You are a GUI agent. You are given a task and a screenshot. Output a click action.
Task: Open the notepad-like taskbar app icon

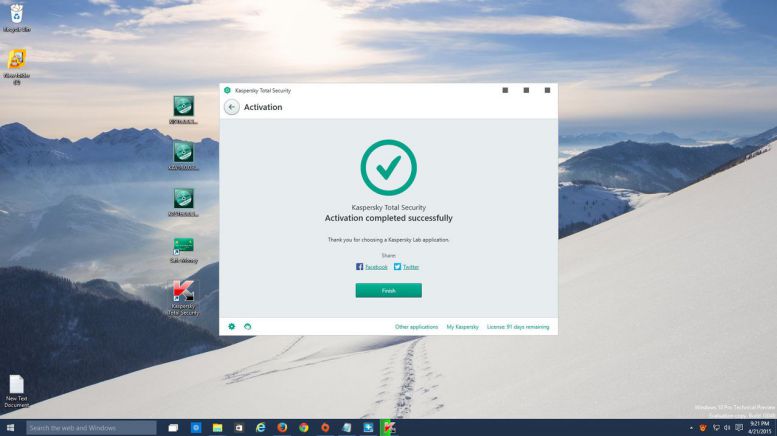point(347,428)
